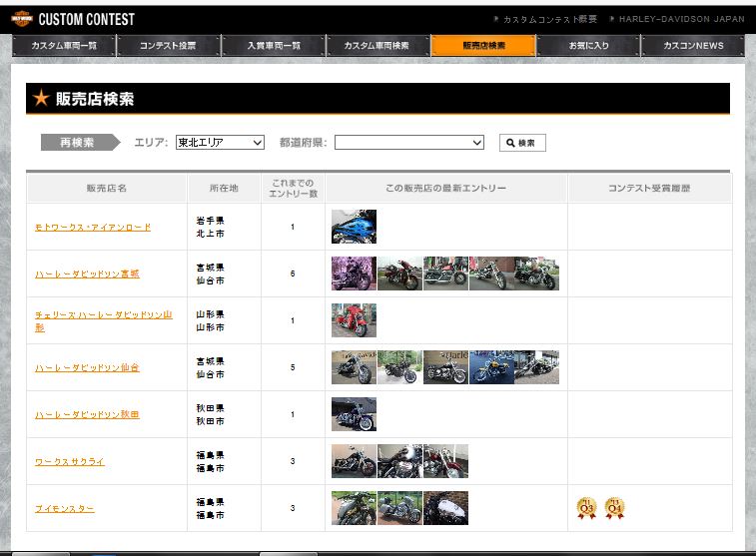
Task: Open the お気に入り favorites tab
Action: coord(588,46)
